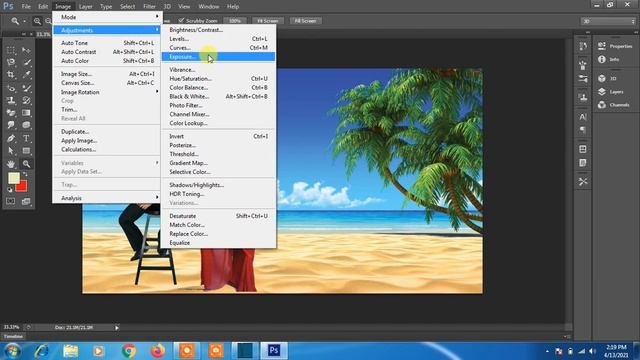This screenshot has width=640, height=360.
Task: Select the Brush tool
Action: (26, 88)
